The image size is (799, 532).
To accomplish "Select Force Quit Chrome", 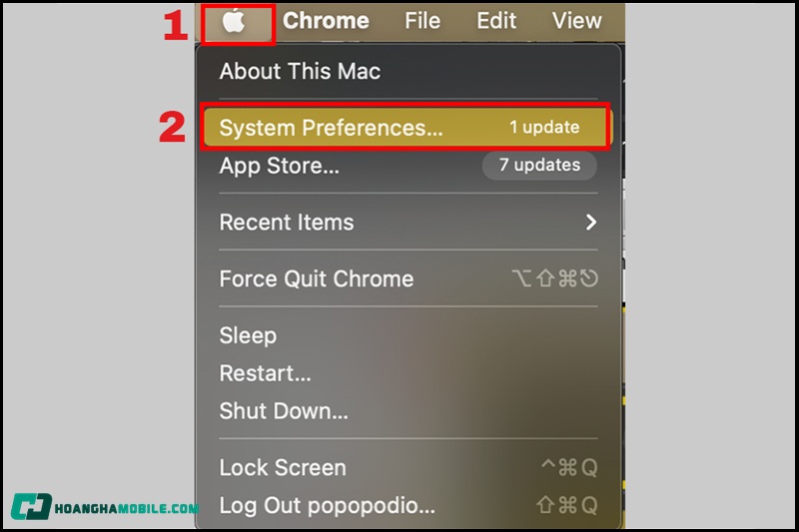I will click(317, 279).
